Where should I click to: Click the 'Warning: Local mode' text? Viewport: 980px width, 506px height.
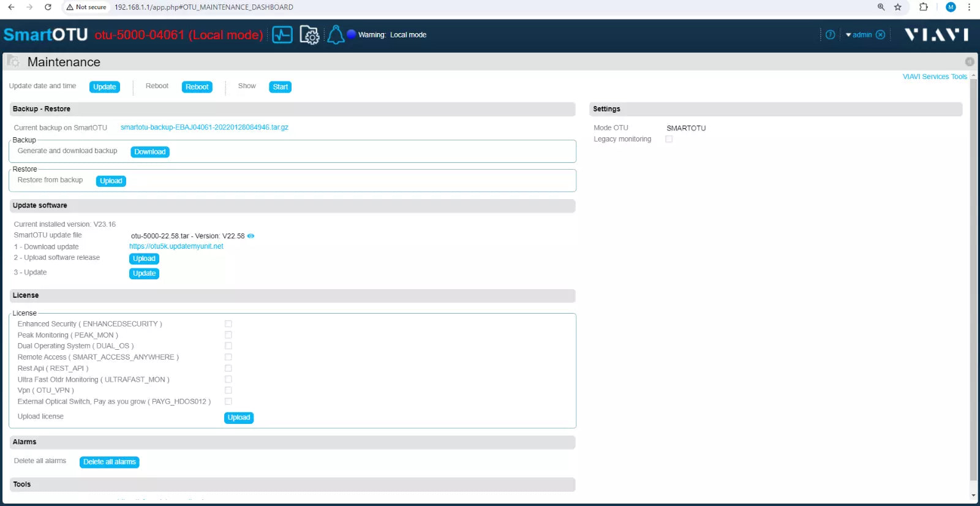coord(393,35)
